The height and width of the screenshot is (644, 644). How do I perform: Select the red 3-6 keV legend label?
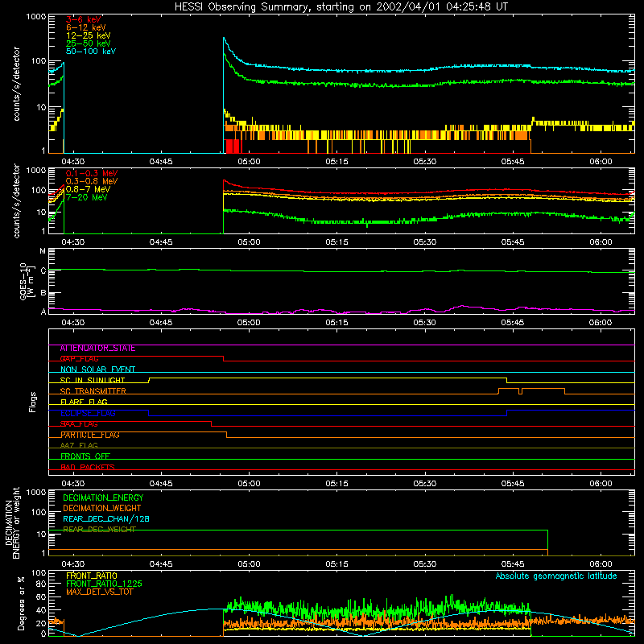[x=84, y=19]
